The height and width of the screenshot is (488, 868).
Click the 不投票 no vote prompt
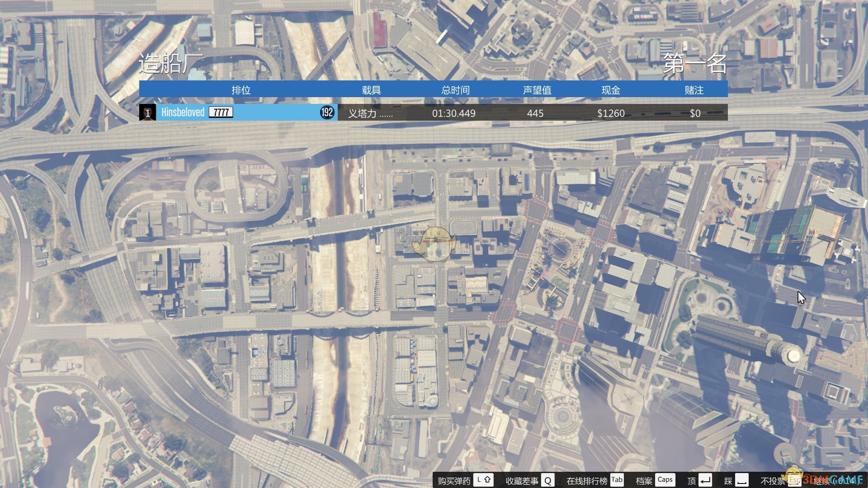coord(773,481)
